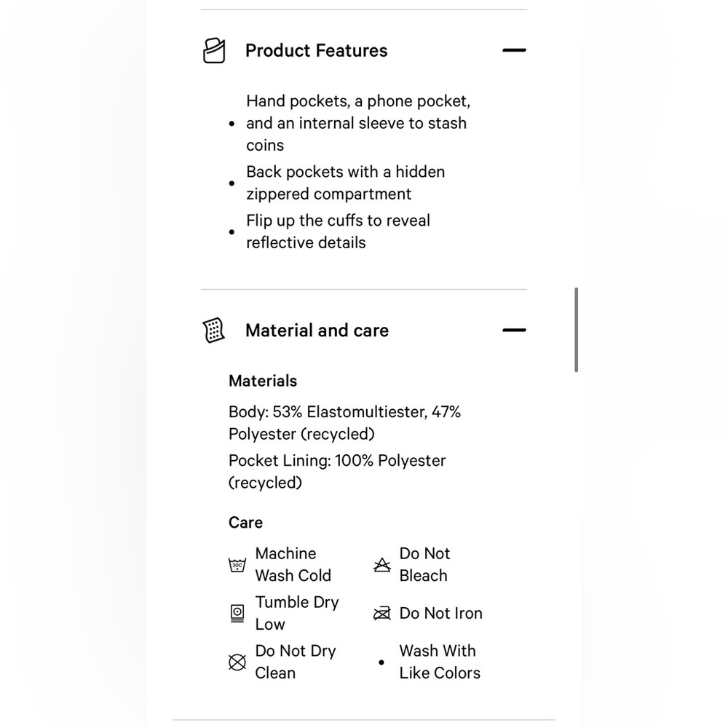Click the Pocket Lining composition text
This screenshot has width=728, height=728.
coord(337,471)
